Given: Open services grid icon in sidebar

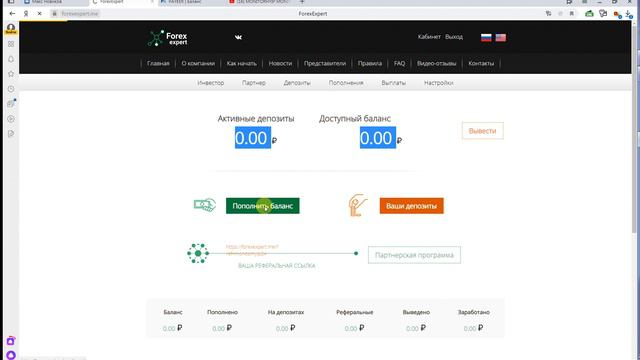Looking at the screenshot, I should coord(11,44).
